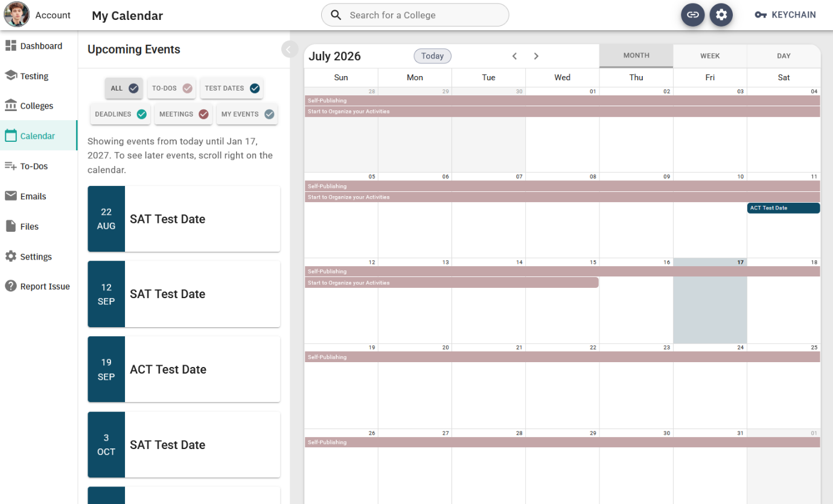Image resolution: width=833 pixels, height=504 pixels.
Task: Open the To-Dos list
Action: 39,166
